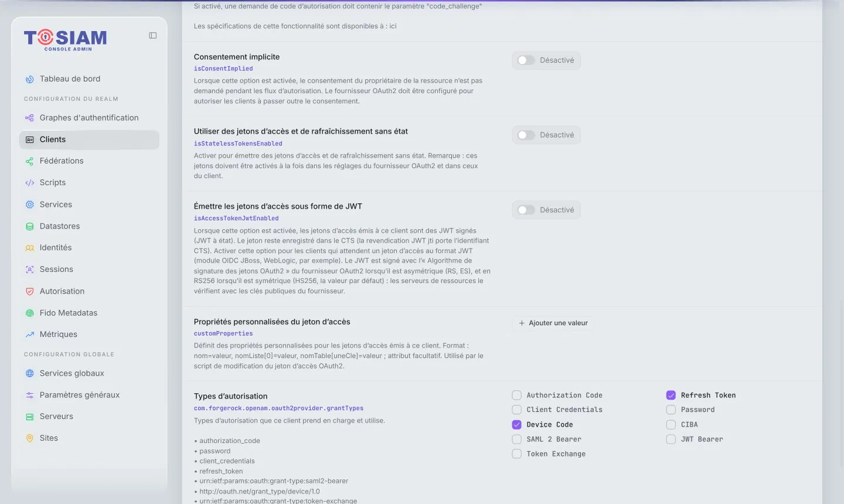The height and width of the screenshot is (504, 844).
Task: Click the customProperties property name
Action: pyautogui.click(x=223, y=333)
